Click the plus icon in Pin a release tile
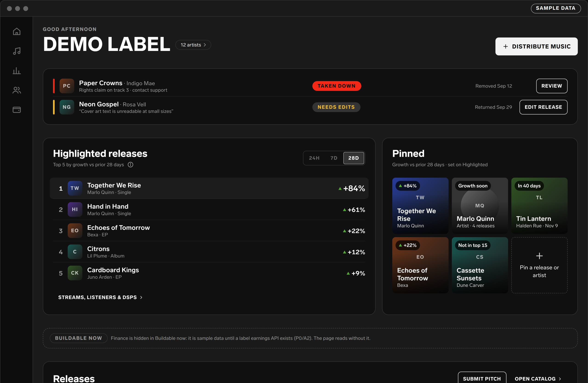The image size is (588, 383). click(539, 256)
